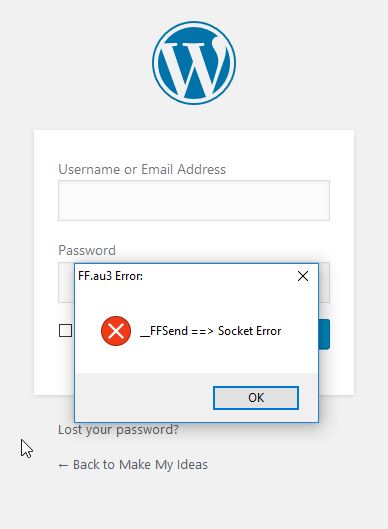The width and height of the screenshot is (388, 529).
Task: Click the red error icon in dialog
Action: click(x=116, y=331)
